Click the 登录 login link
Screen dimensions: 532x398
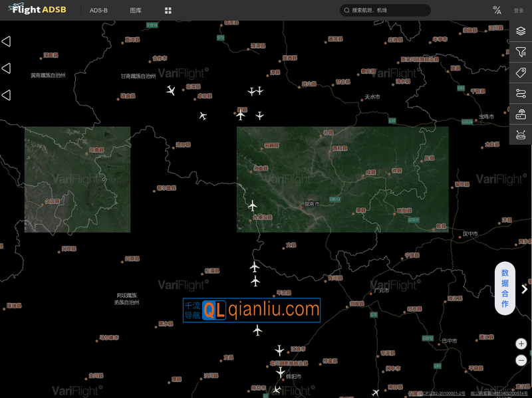click(x=518, y=11)
